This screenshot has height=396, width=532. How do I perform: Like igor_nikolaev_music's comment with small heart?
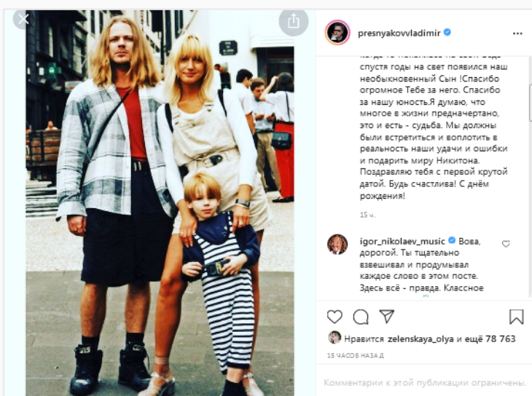pyautogui.click(x=506, y=244)
